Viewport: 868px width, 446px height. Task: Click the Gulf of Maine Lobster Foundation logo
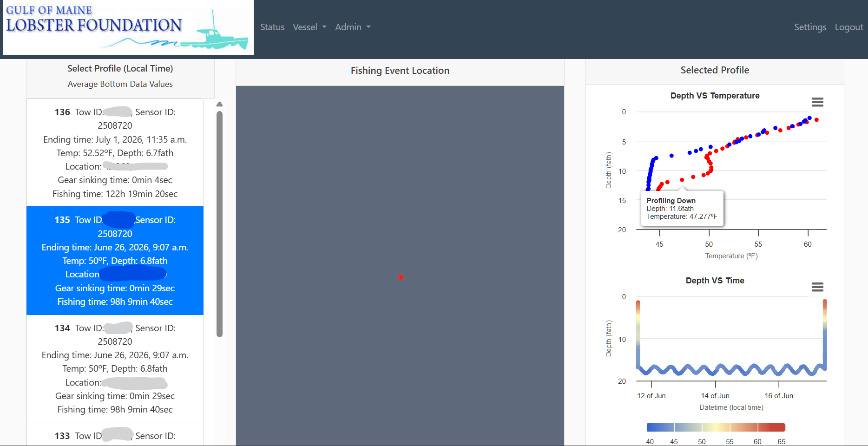point(128,27)
